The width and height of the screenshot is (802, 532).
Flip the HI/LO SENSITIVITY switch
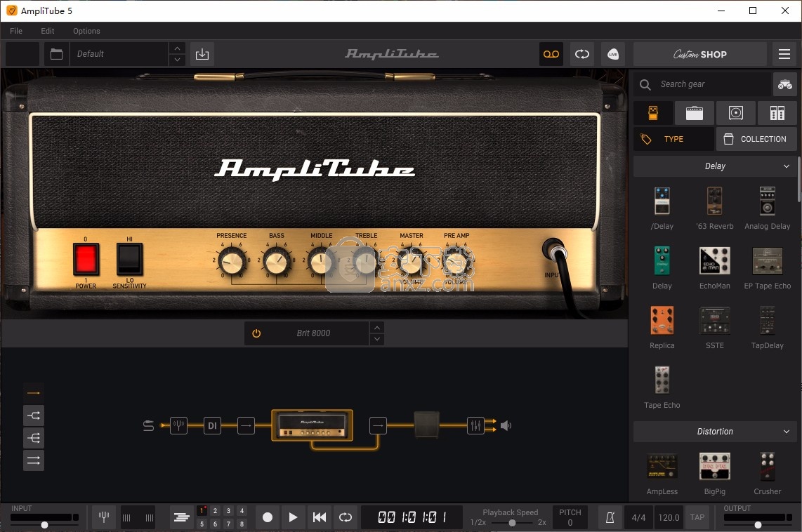[129, 259]
